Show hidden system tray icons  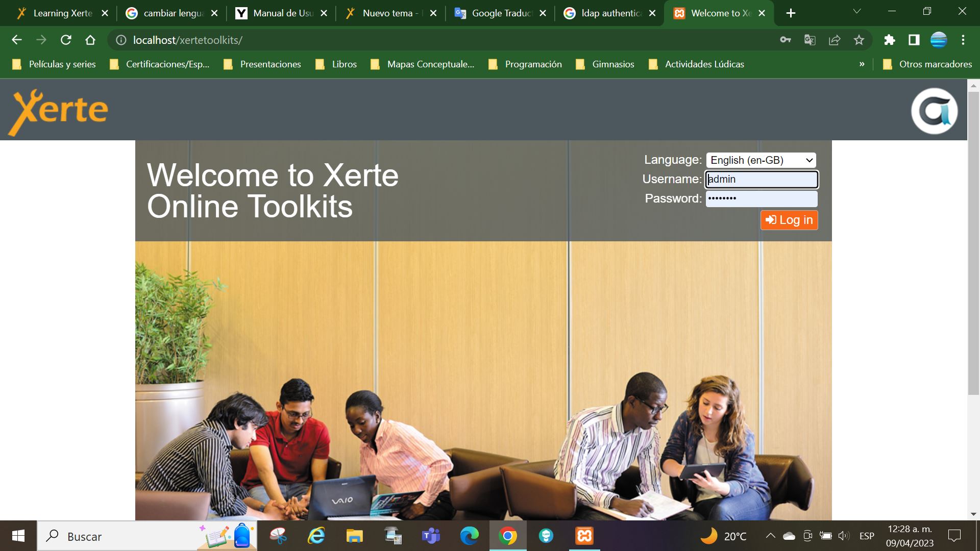(771, 536)
